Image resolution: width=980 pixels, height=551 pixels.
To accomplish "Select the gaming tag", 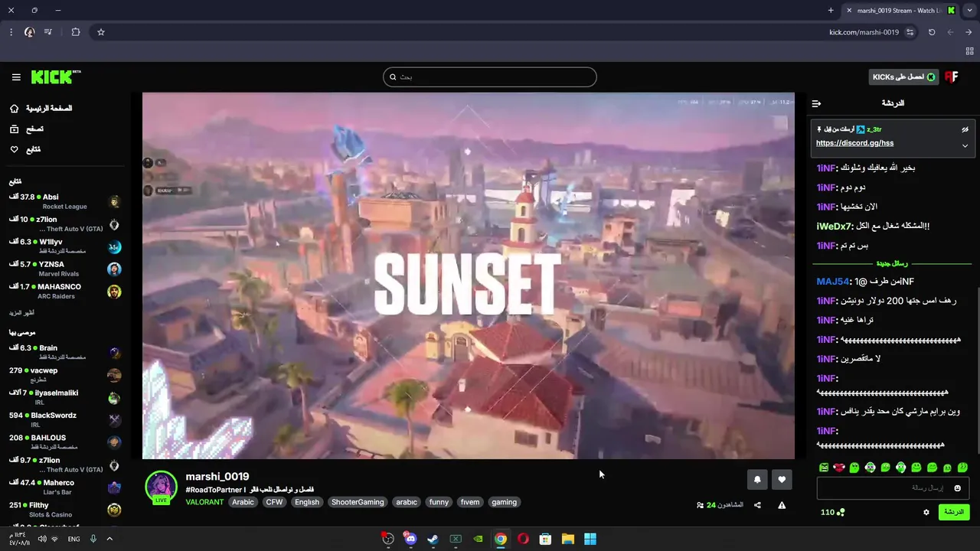I will tap(504, 503).
